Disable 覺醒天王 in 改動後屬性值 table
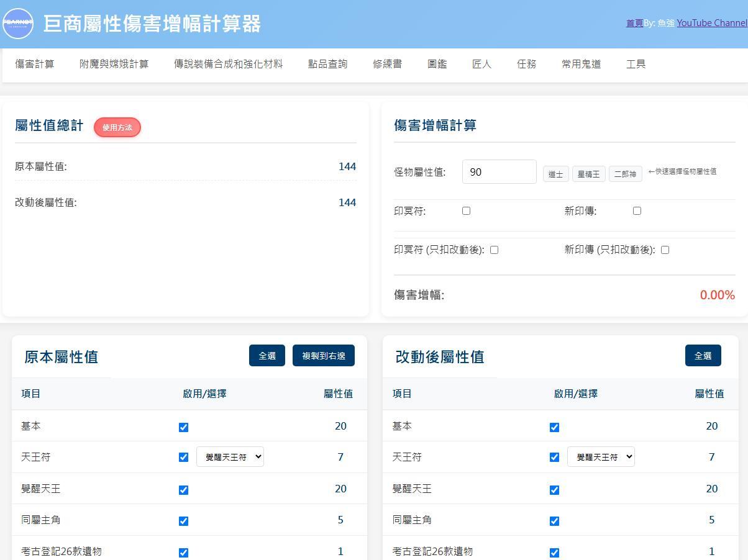The height and width of the screenshot is (560, 748). [x=554, y=489]
